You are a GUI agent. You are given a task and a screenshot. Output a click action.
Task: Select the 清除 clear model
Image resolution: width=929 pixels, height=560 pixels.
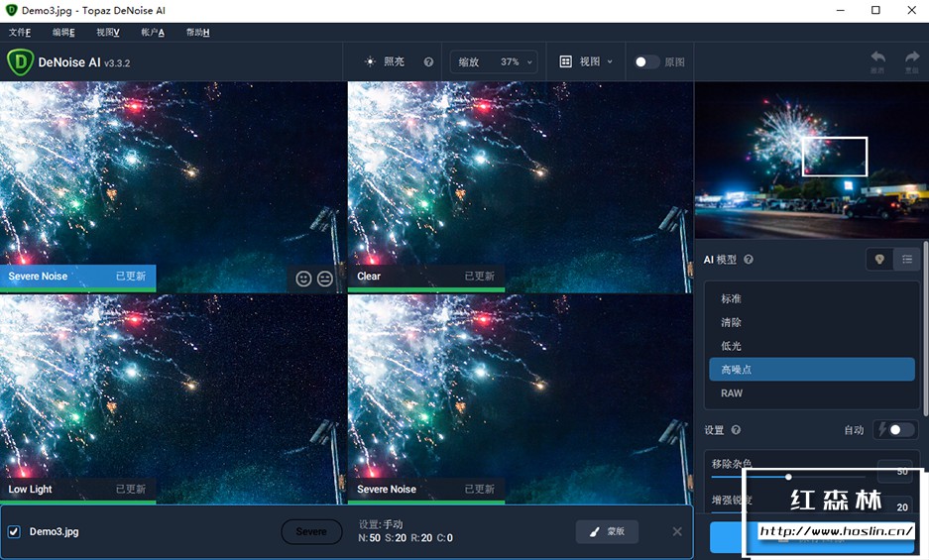tap(812, 322)
